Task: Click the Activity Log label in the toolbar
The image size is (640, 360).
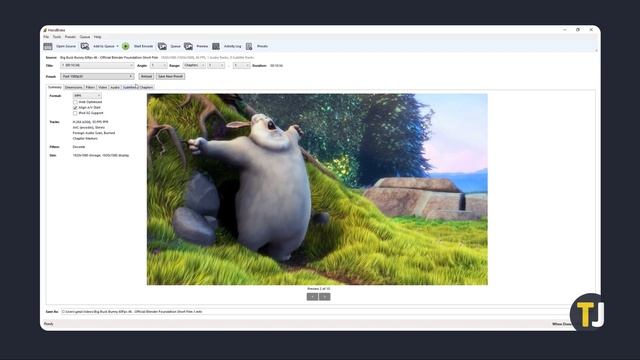Action: pos(232,47)
